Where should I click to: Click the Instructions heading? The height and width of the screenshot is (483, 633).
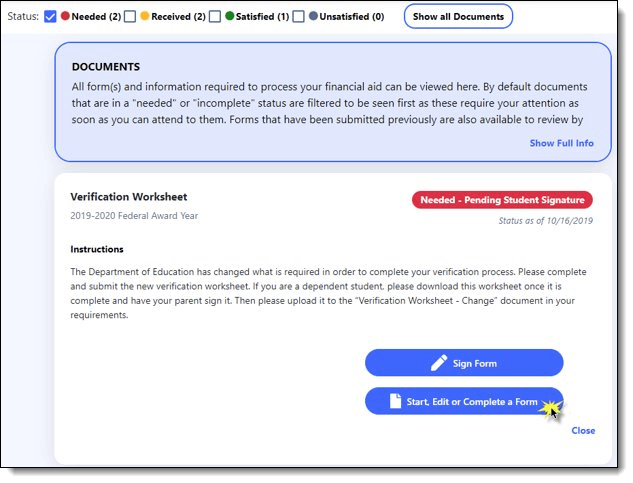97,249
